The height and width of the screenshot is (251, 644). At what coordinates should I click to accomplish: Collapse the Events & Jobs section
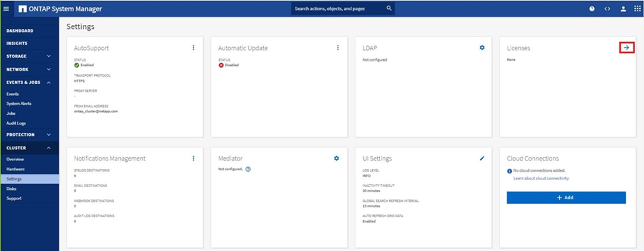pos(29,82)
